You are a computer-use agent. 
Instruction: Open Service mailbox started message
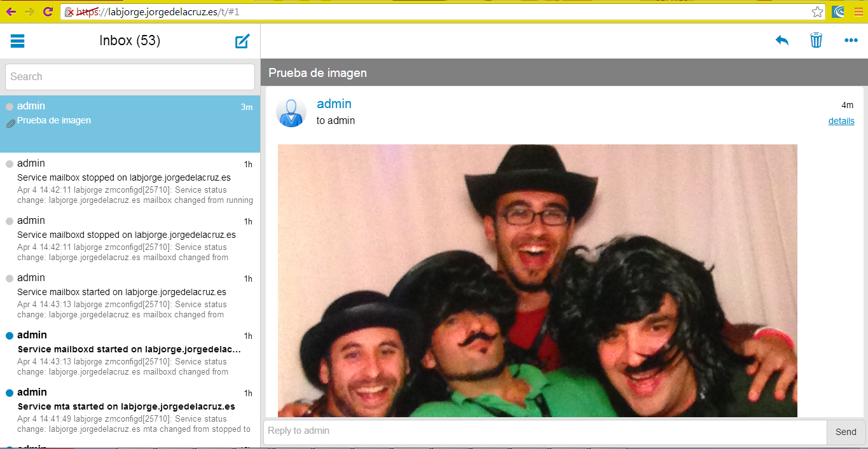point(130,296)
